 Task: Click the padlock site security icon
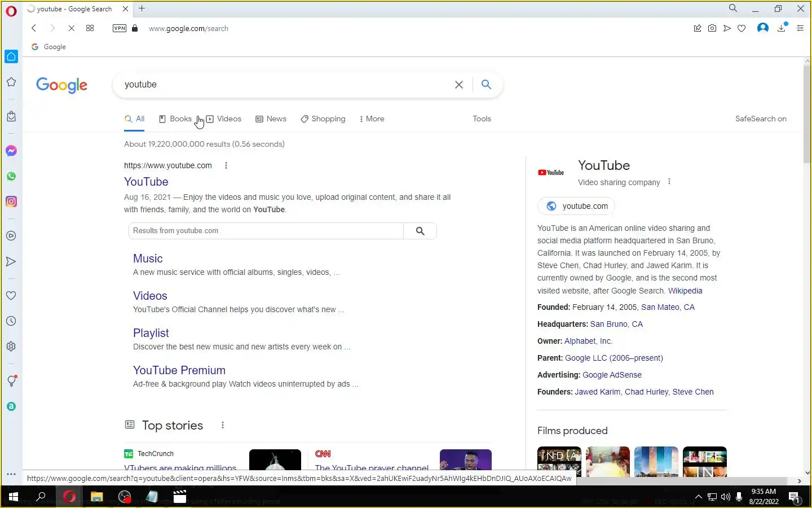[x=135, y=28]
